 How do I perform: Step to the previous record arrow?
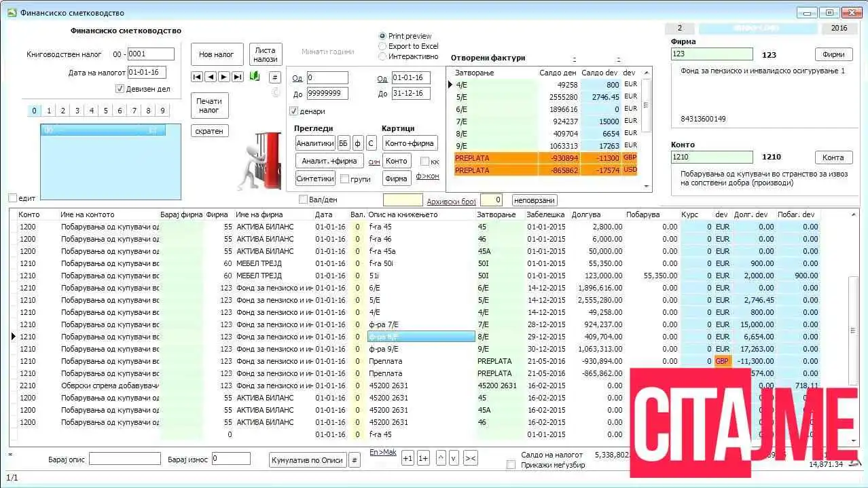211,77
